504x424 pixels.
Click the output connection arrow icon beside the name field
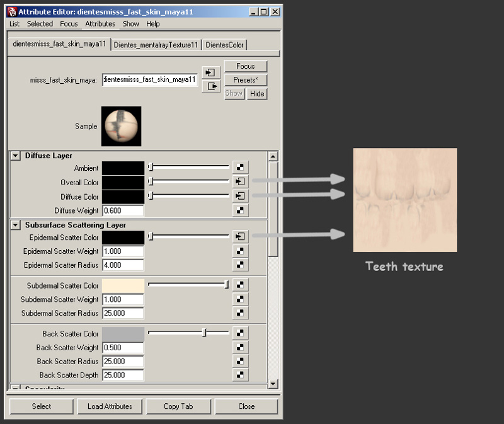click(x=211, y=86)
